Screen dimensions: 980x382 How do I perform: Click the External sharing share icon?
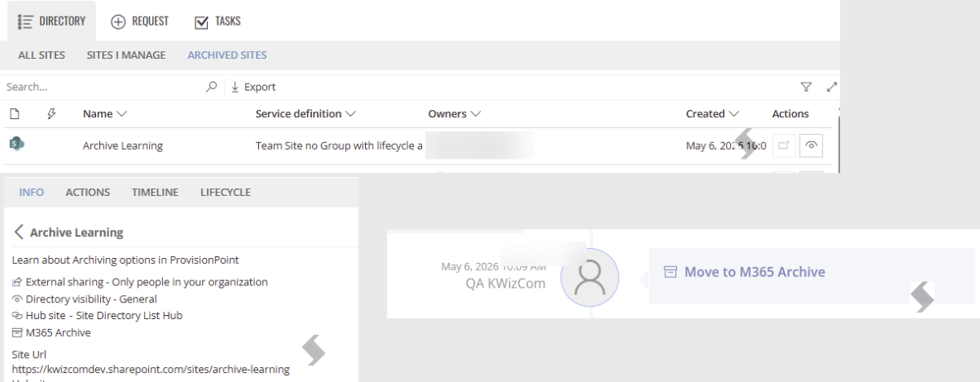tap(17, 282)
